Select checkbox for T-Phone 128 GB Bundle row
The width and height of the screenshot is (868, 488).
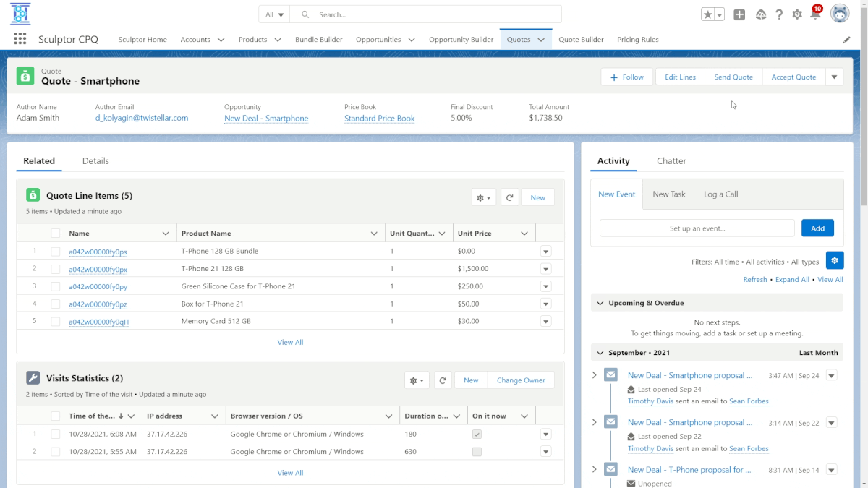point(56,252)
